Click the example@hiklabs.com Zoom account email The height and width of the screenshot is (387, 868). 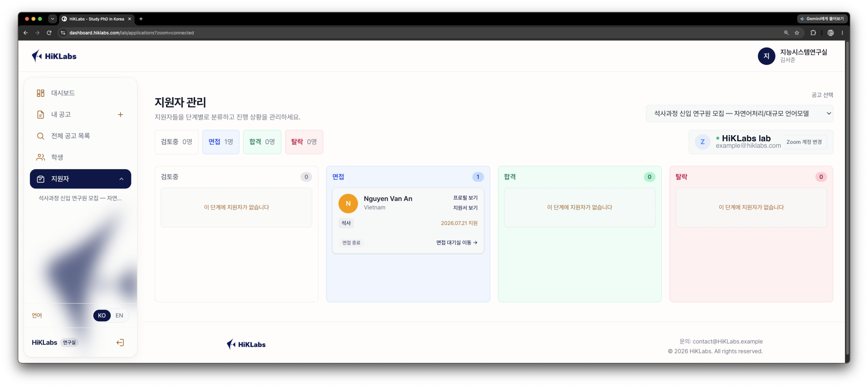click(748, 146)
